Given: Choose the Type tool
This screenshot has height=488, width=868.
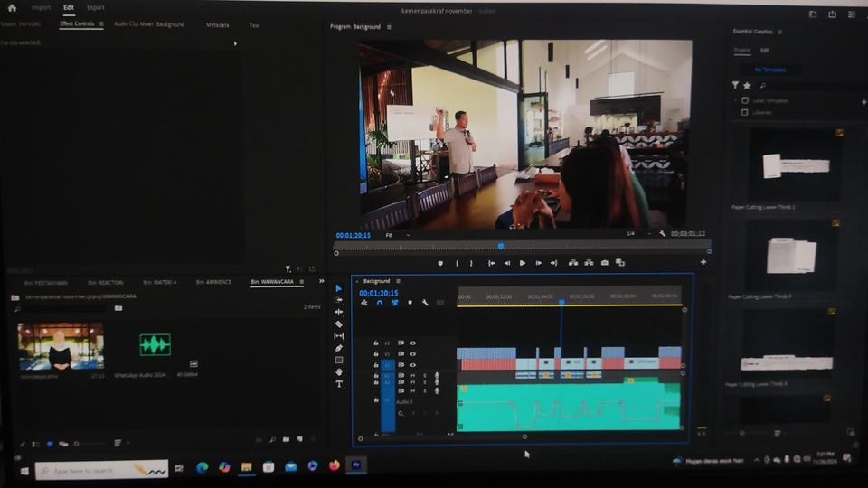Looking at the screenshot, I should pos(339,384).
